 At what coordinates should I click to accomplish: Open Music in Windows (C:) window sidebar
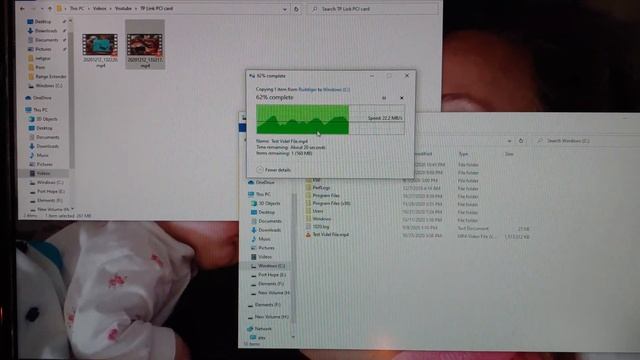(264, 239)
